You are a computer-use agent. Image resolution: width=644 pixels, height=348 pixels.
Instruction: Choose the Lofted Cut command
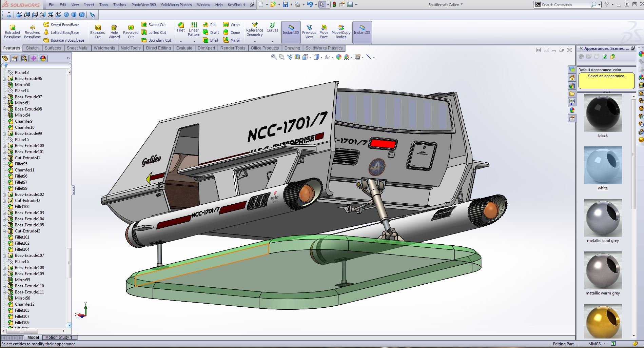point(154,33)
